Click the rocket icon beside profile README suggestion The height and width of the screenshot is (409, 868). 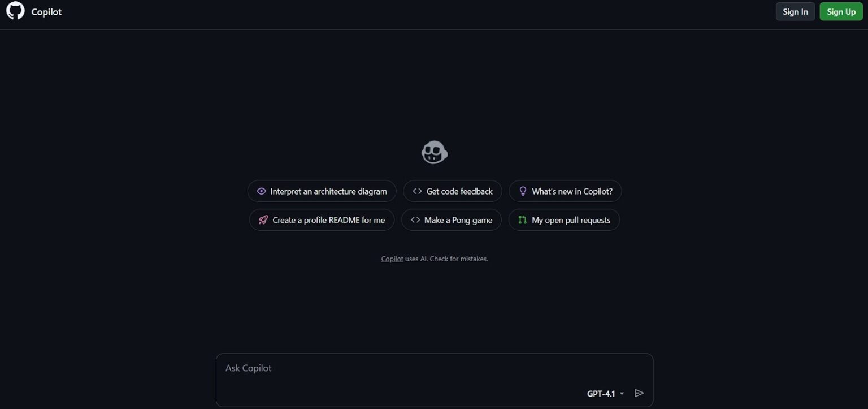(x=262, y=219)
